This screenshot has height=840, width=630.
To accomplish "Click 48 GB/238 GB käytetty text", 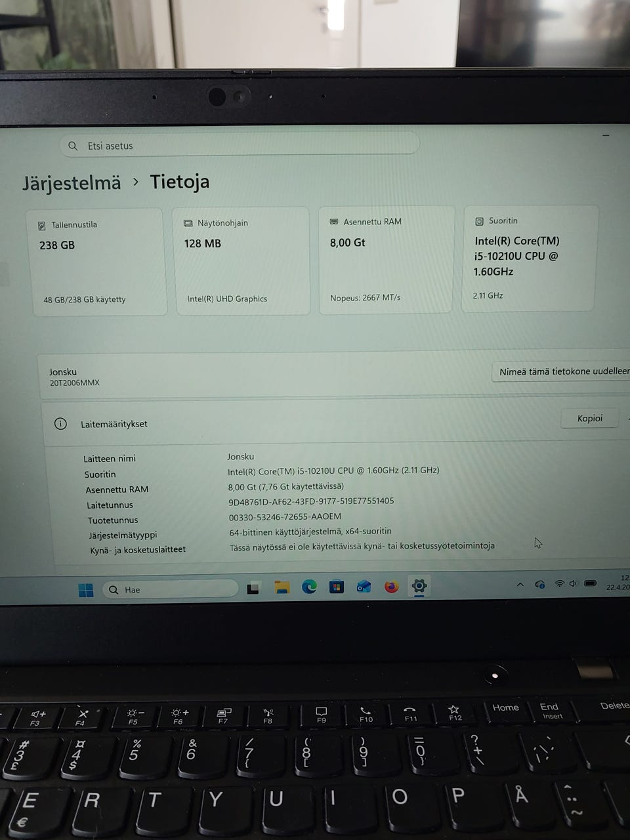I will click(84, 300).
